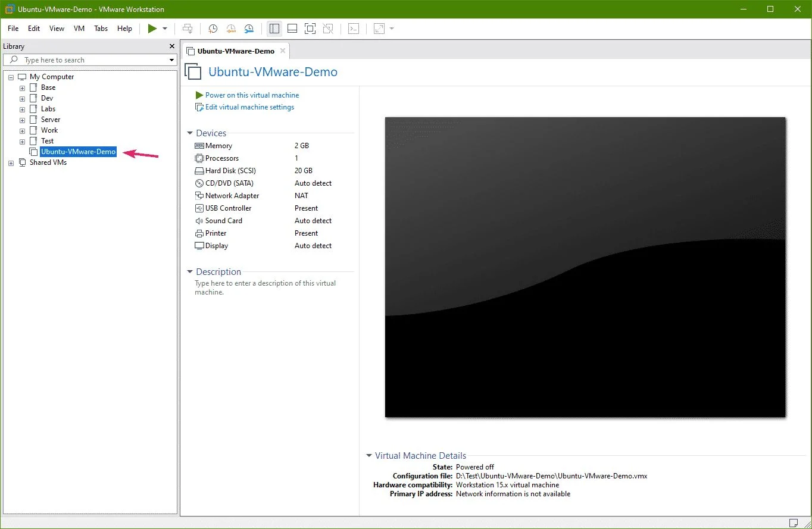The height and width of the screenshot is (529, 812).
Task: Click the Revert to snapshot toolbar icon
Action: point(231,29)
